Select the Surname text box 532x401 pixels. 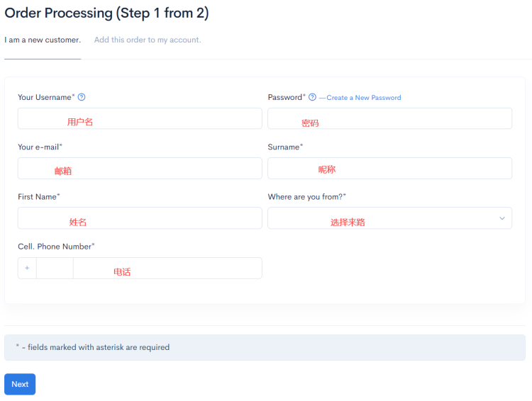pyautogui.click(x=389, y=169)
